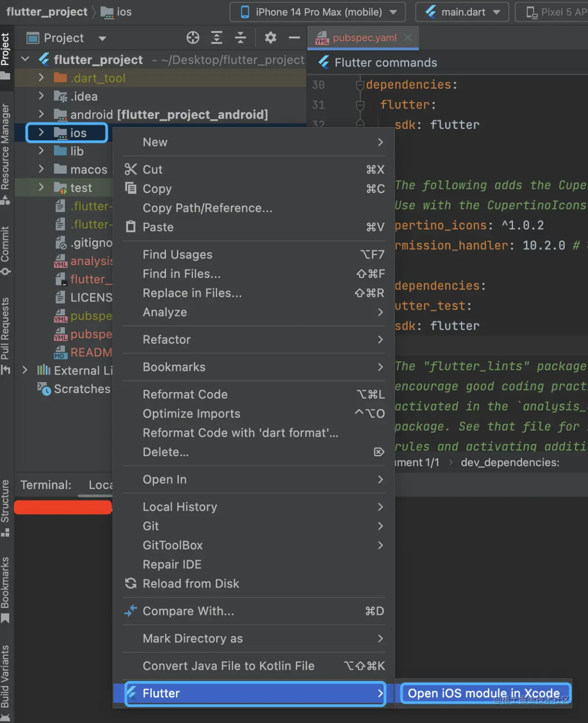
Task: Select the .dart_tool folder
Action: tap(160, 78)
